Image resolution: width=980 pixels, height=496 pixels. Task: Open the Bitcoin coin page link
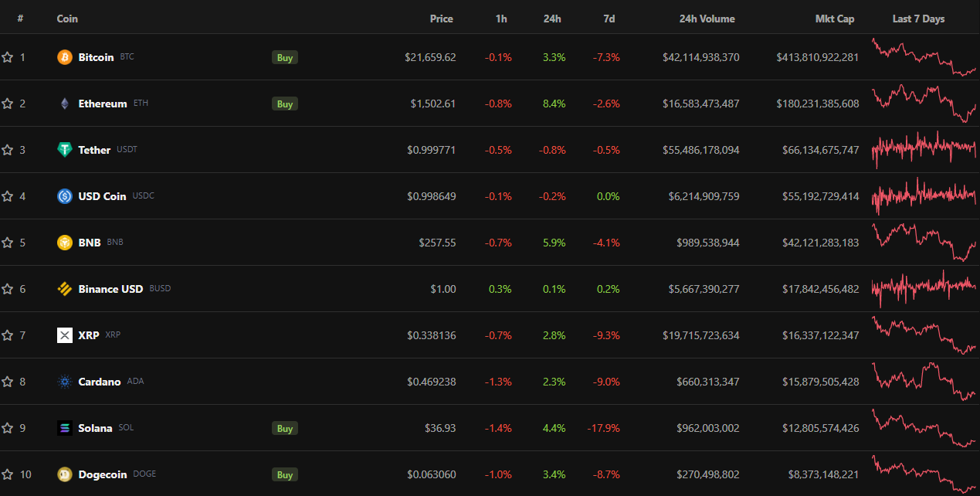tap(96, 57)
